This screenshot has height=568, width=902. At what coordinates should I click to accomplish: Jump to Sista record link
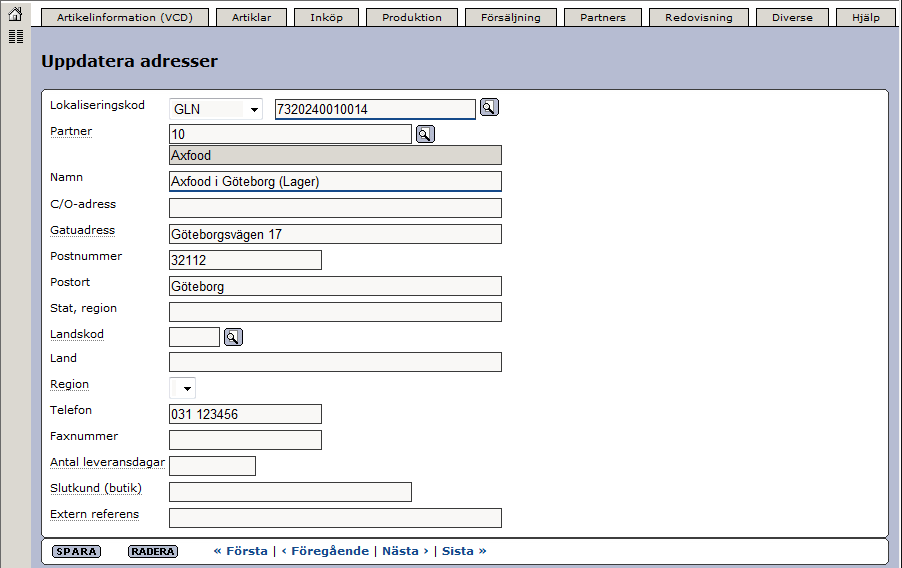click(x=464, y=551)
